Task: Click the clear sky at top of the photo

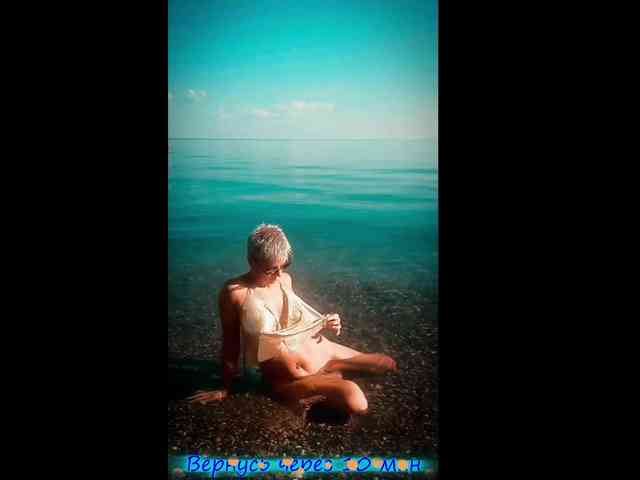Action: point(302,40)
